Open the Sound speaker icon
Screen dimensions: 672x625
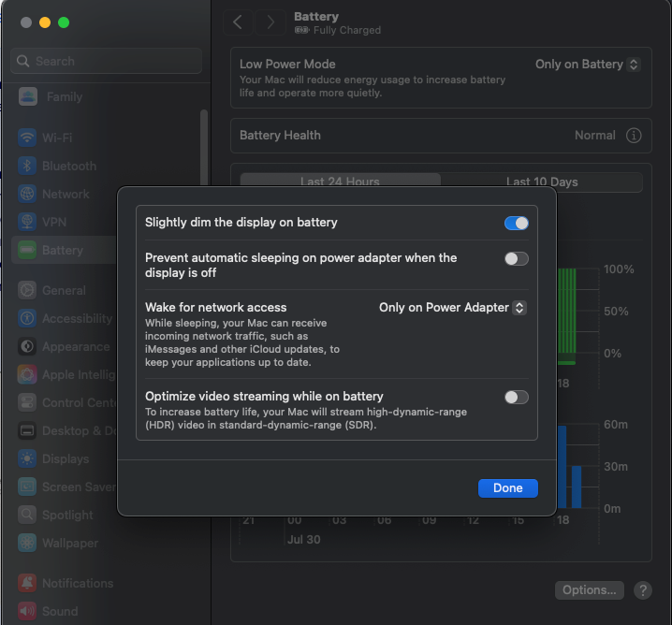click(27, 611)
